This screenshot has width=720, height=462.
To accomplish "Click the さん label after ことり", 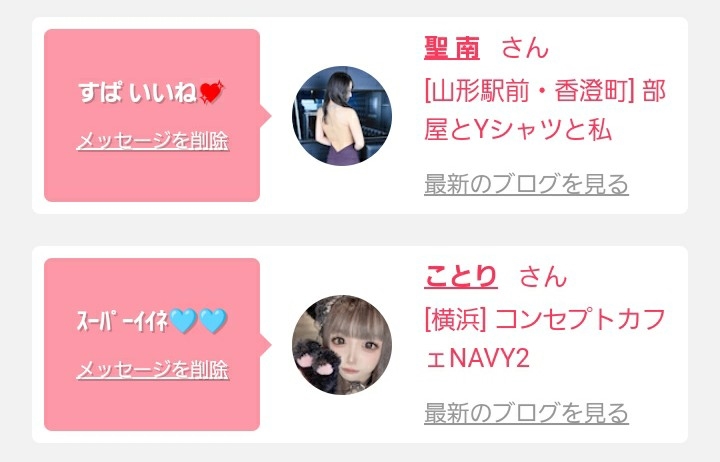I will click(x=543, y=277).
